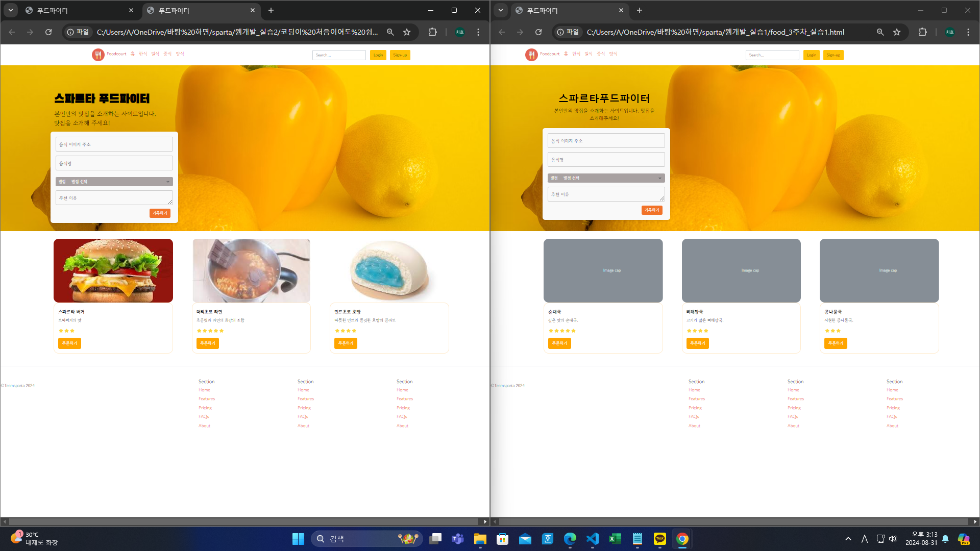Screen dimensions: 980x551
Task: Add a new tab in the left window
Action: pyautogui.click(x=271, y=10)
